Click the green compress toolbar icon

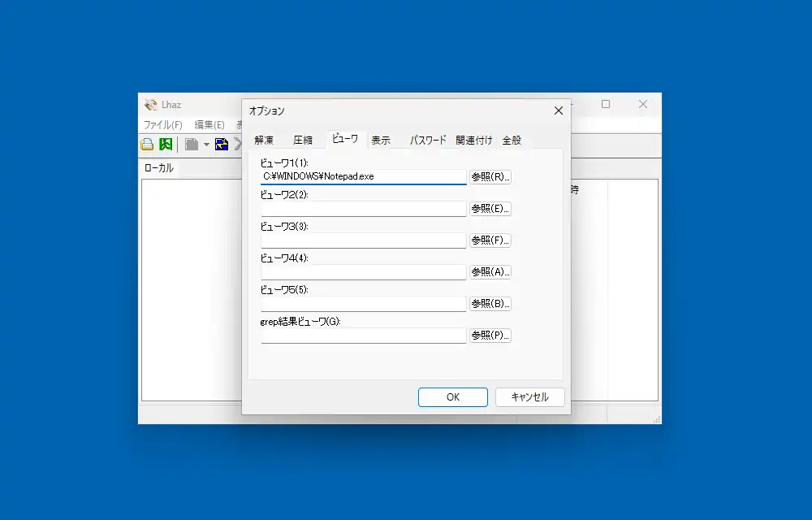tap(166, 145)
